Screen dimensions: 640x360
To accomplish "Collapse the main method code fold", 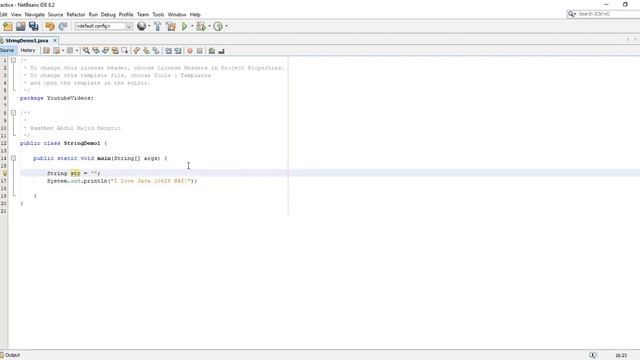I will tap(13, 158).
